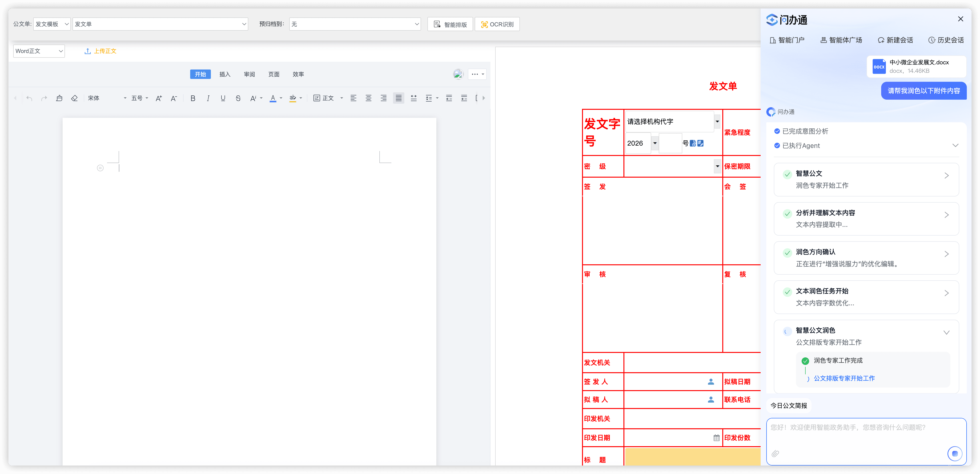Switch to the 效率 ribbon tab
The height and width of the screenshot is (474, 980).
point(298,74)
